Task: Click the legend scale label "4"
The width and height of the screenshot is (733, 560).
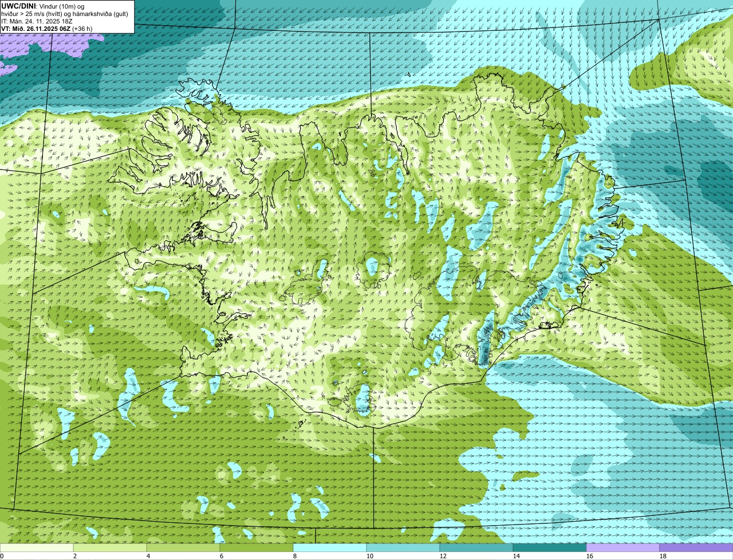Action: (148, 556)
